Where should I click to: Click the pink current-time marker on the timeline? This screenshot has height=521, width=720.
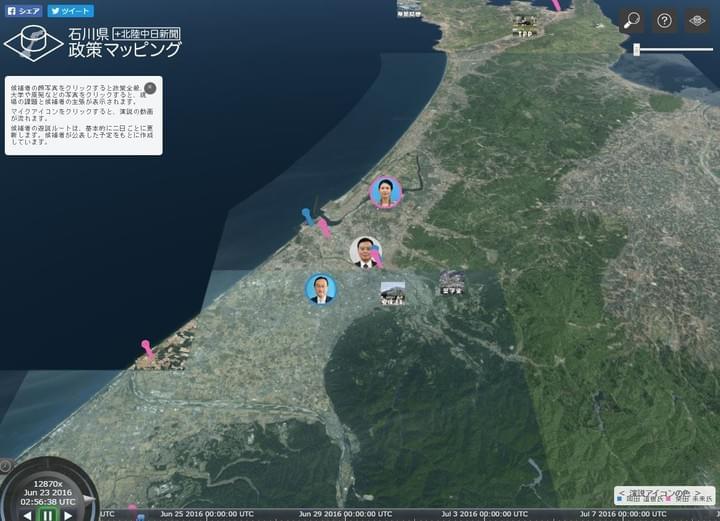coord(132,508)
